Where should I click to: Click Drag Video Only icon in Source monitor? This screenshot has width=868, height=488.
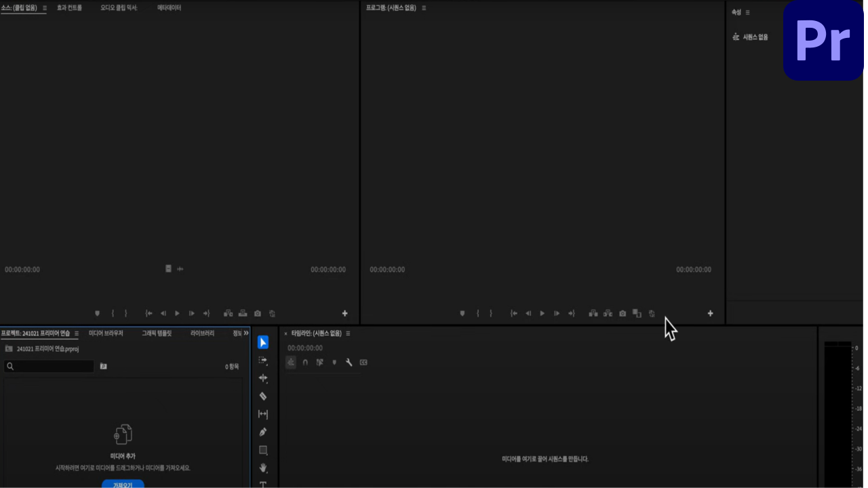click(x=169, y=268)
